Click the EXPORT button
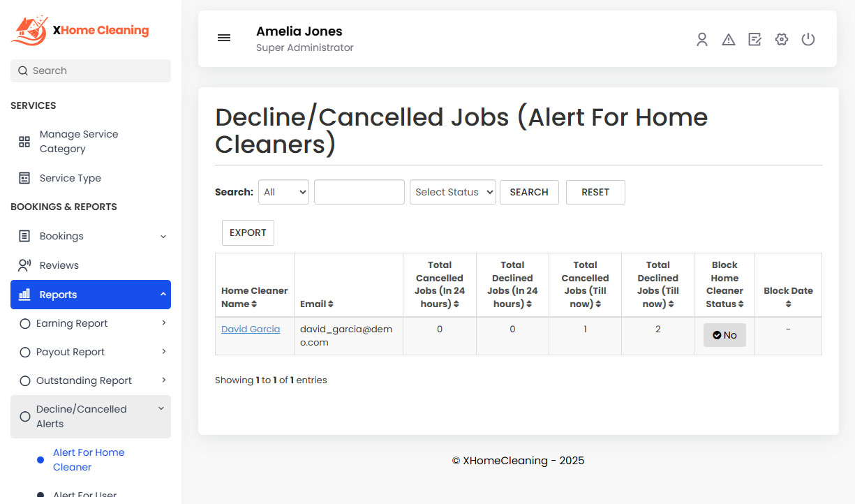Screen dimensions: 855x504 248,232
